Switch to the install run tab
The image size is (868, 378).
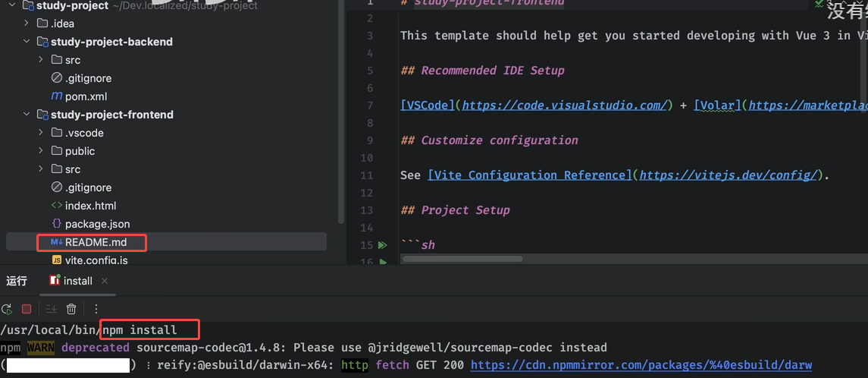tap(77, 281)
